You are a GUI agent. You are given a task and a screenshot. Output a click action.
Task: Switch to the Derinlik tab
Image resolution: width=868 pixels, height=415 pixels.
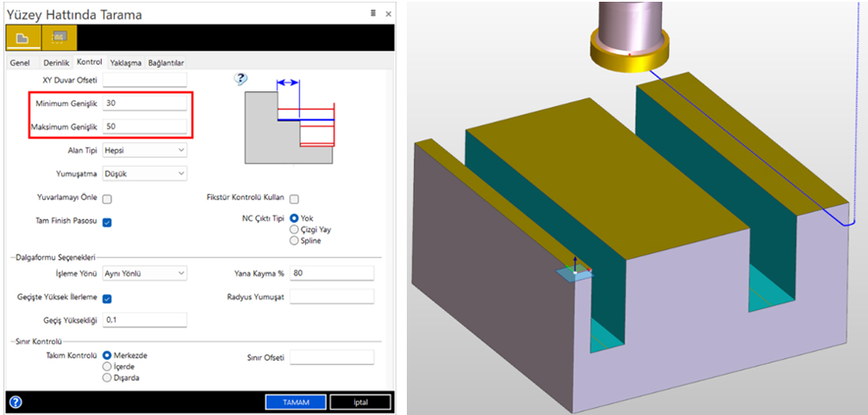pyautogui.click(x=56, y=62)
